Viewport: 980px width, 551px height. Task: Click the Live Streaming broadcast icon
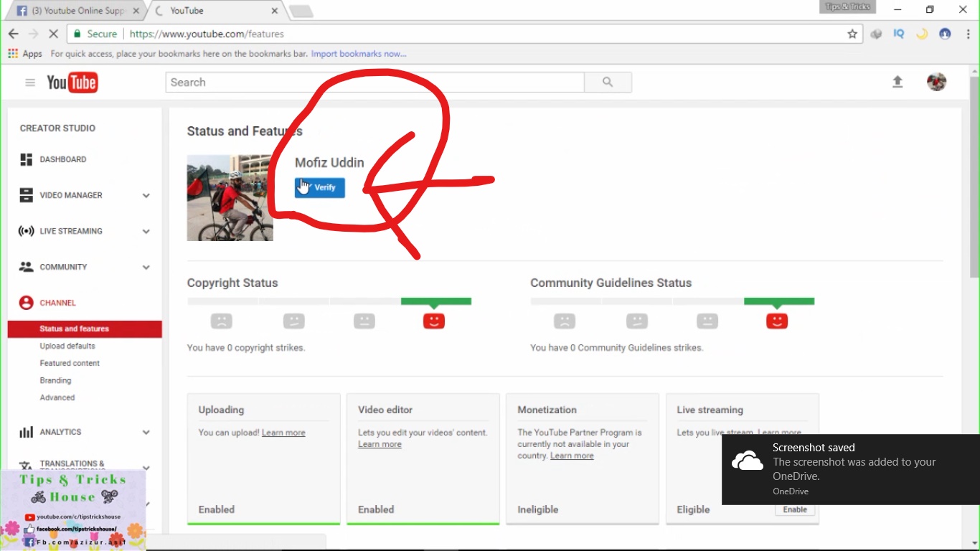(26, 231)
